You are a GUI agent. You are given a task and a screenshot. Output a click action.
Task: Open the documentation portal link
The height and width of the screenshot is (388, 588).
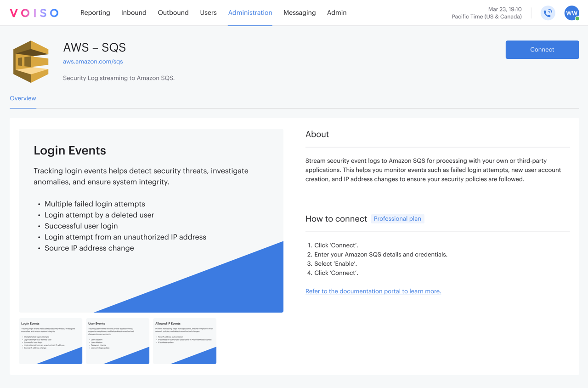(x=373, y=291)
